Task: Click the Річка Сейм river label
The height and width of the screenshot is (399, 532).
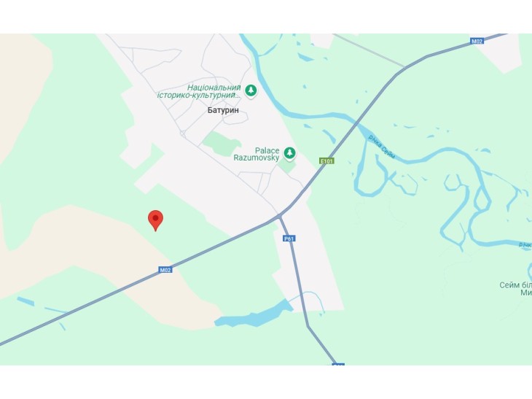Action: coord(382,147)
